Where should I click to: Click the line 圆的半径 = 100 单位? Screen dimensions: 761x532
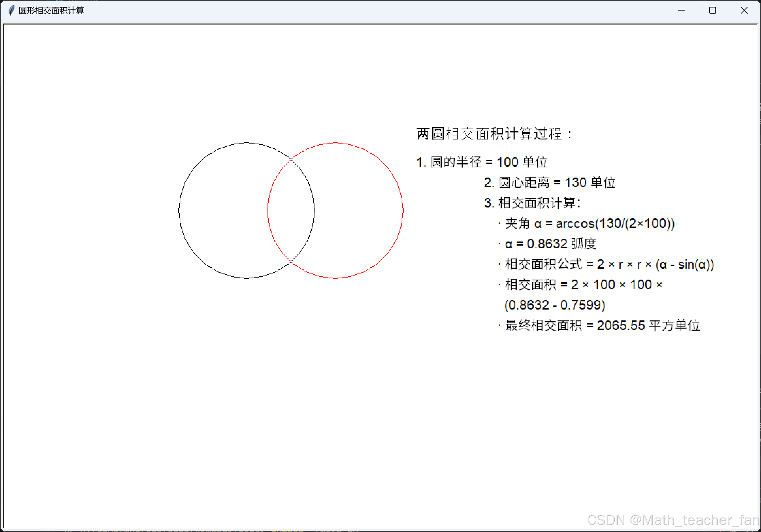(482, 162)
